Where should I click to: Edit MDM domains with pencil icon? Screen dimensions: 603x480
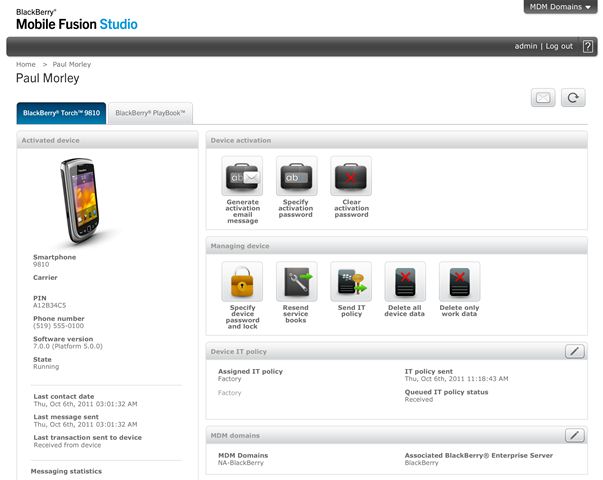click(575, 435)
